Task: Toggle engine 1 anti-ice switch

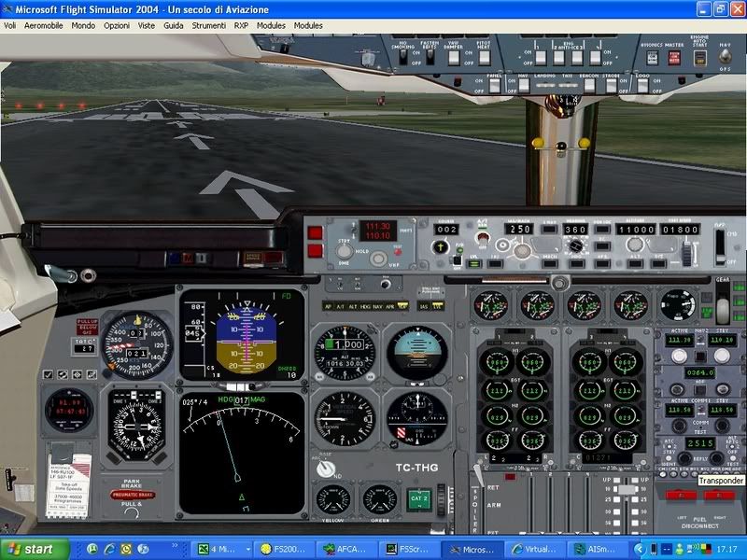Action: pyautogui.click(x=541, y=58)
